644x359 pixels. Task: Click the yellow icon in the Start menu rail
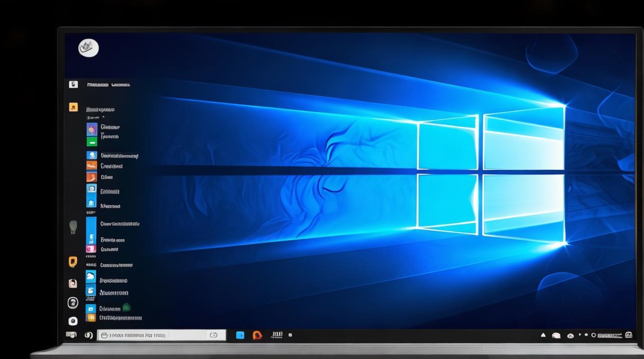(73, 261)
